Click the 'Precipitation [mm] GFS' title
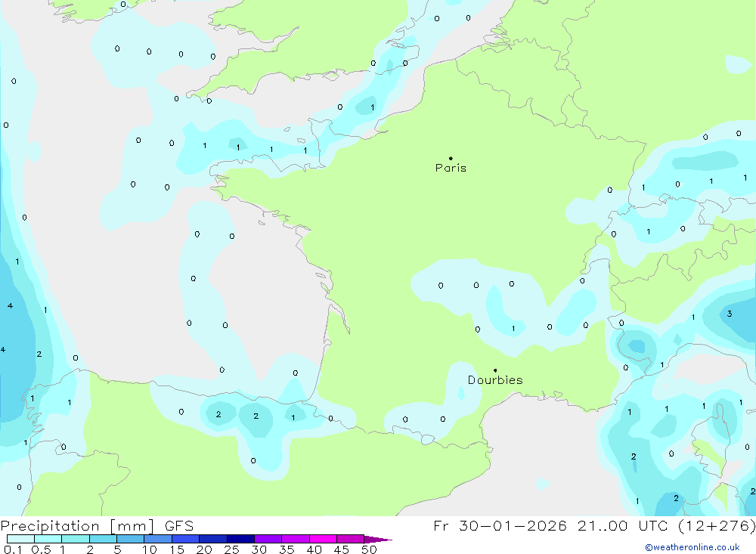Screen dimensions: 756x554 click(97, 526)
